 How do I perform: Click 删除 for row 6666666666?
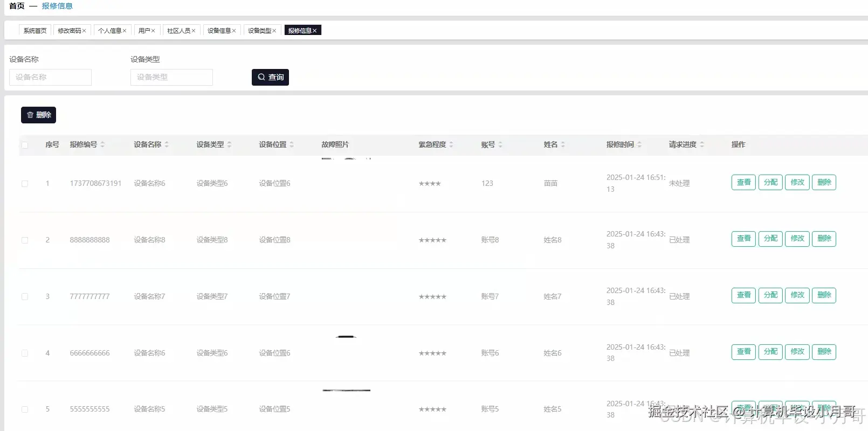pyautogui.click(x=824, y=352)
